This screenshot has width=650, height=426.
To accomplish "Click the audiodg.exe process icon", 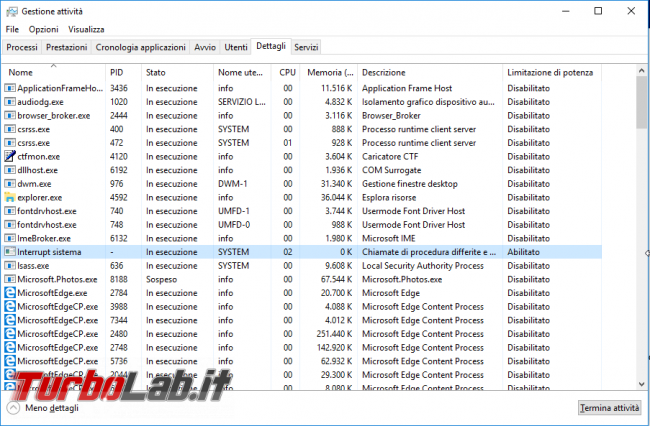I will pyautogui.click(x=10, y=102).
